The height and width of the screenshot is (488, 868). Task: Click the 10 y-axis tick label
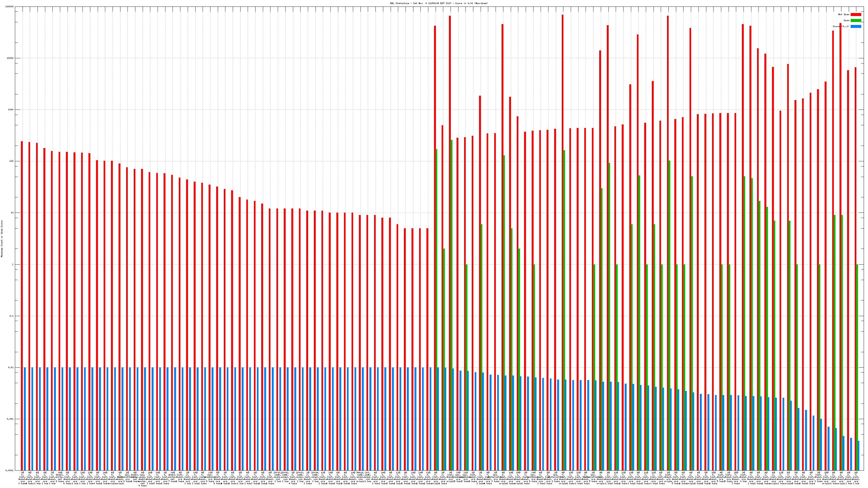(x=12, y=213)
